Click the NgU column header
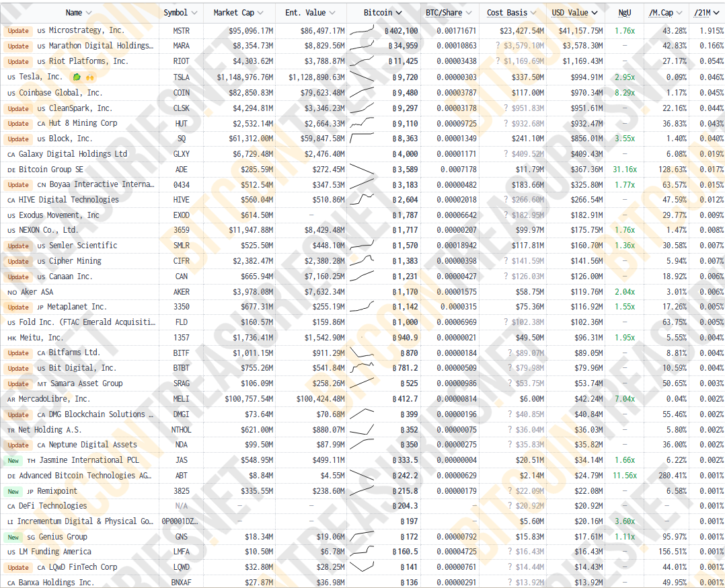Image resolution: width=725 pixels, height=588 pixels. click(625, 13)
